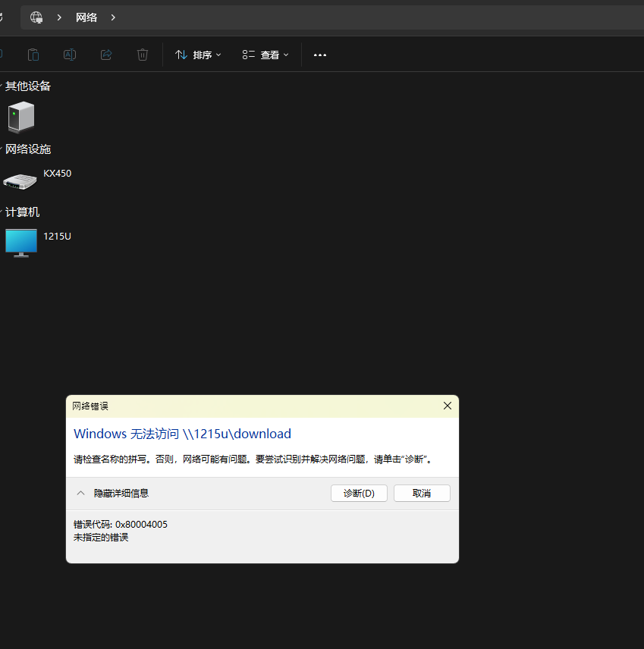Open the 排序 sort dropdown
Image resolution: width=644 pixels, height=649 pixels.
point(198,55)
